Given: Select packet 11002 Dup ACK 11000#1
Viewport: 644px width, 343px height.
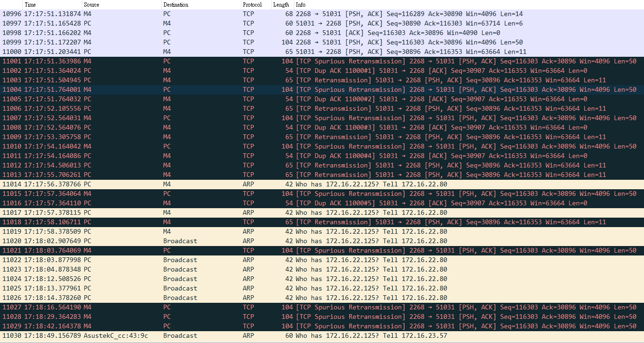Looking at the screenshot, I should tap(322, 71).
